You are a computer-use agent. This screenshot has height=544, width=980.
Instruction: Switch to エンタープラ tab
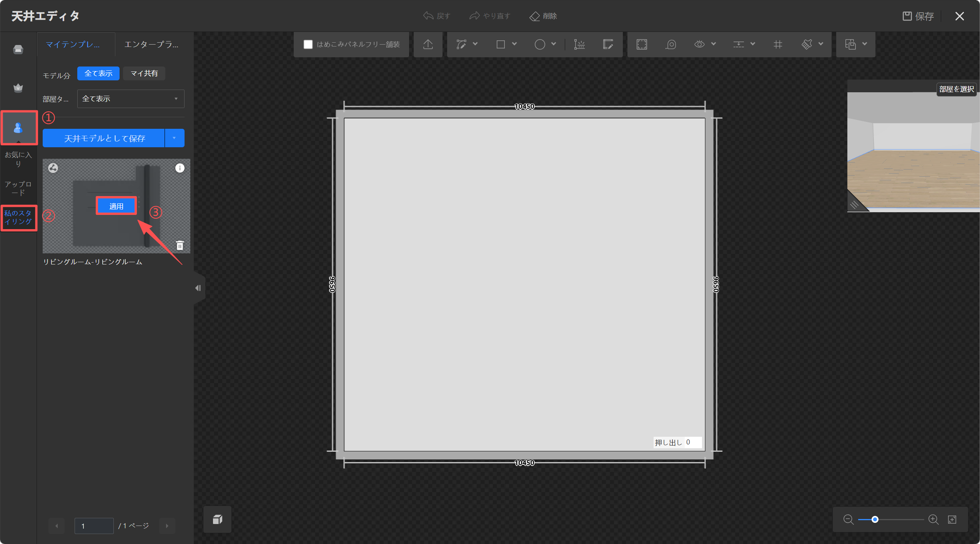[151, 45]
